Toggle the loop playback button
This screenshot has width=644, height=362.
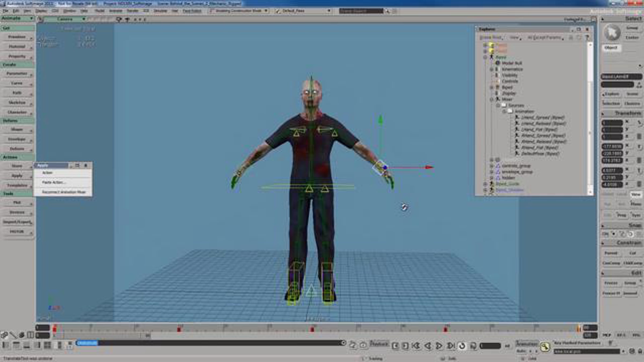[462, 346]
